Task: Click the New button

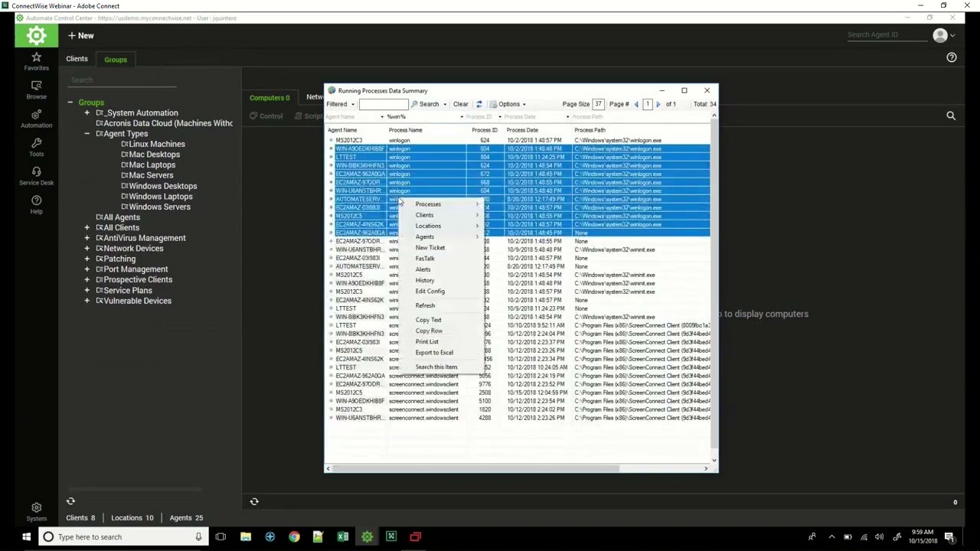Action: (80, 35)
